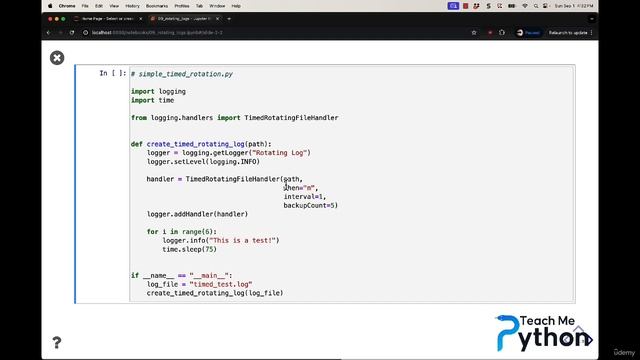Click the backupCount=5 argument
The image size is (640, 360).
coord(311,205)
